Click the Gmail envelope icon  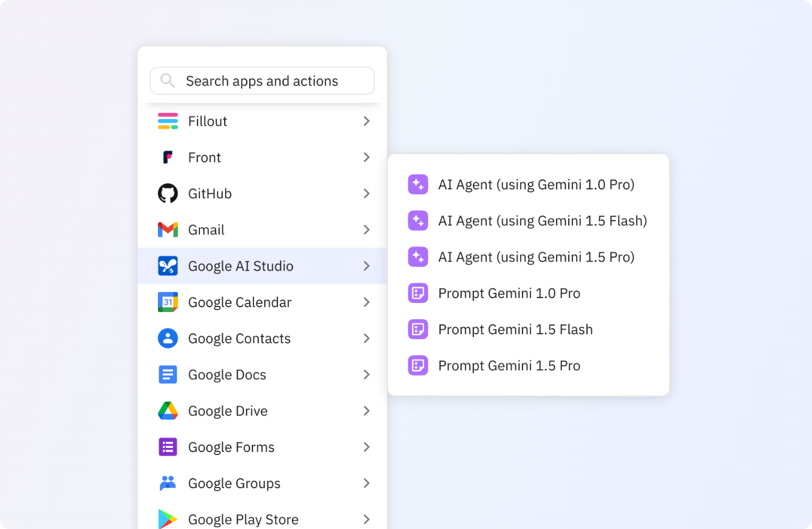[x=168, y=230]
